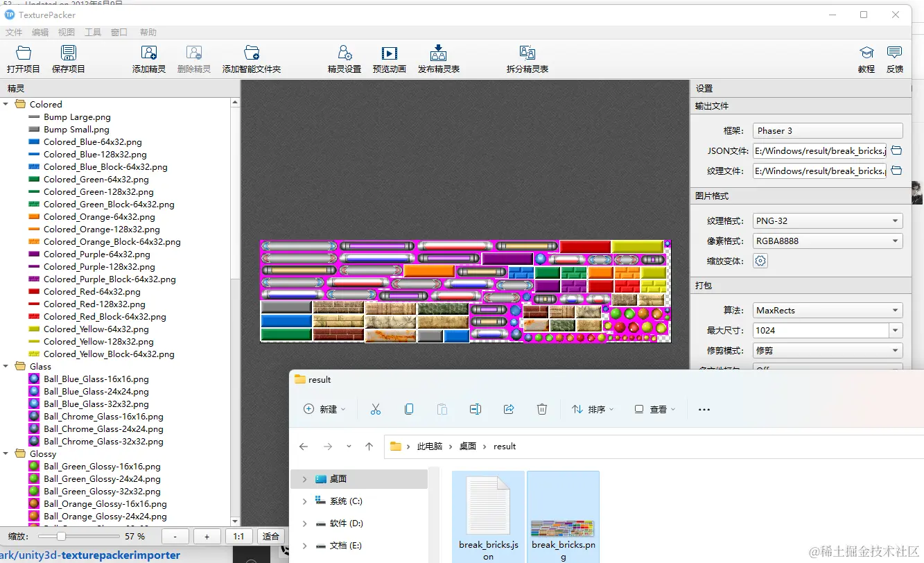Save the project via 保存项目
Viewport: 924px width, 563px height.
[x=69, y=59]
